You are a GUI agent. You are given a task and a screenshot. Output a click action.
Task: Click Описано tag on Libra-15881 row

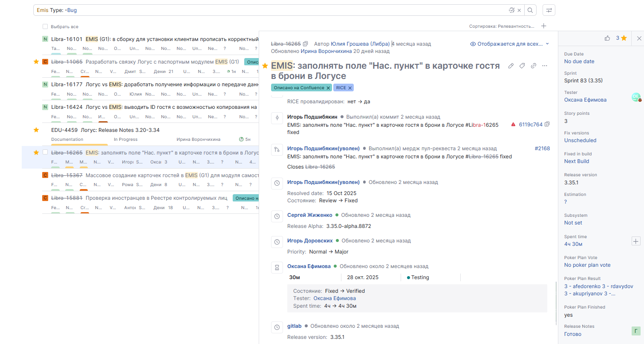point(246,198)
